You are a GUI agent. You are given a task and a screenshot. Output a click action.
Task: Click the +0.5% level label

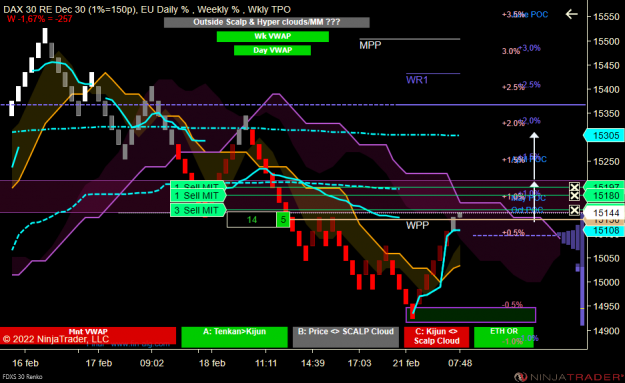click(513, 232)
